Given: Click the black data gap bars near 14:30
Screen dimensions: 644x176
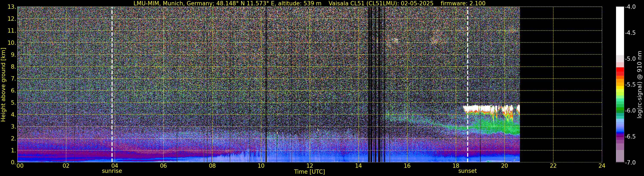Looking at the screenshot, I should tap(376, 85).
